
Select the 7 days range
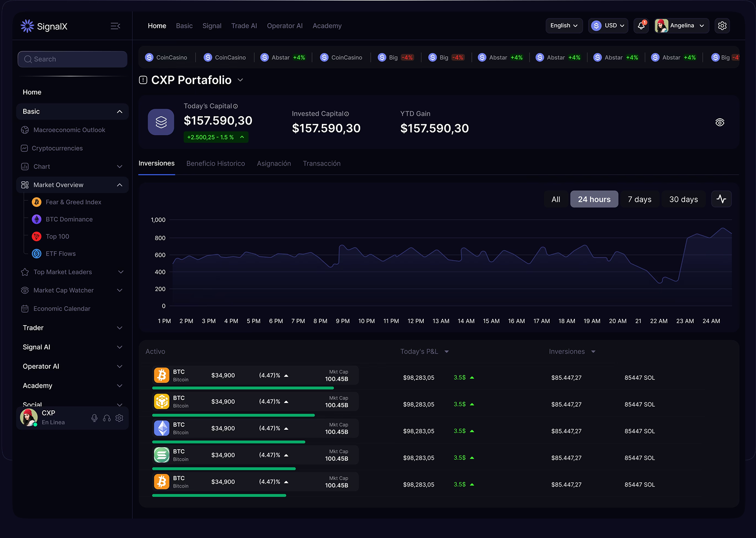point(639,200)
